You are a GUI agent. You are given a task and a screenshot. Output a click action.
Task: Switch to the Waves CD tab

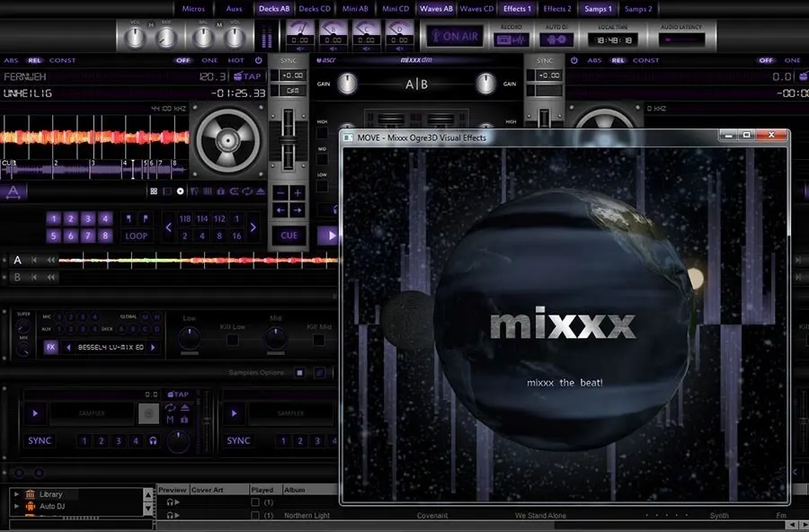pos(476,9)
